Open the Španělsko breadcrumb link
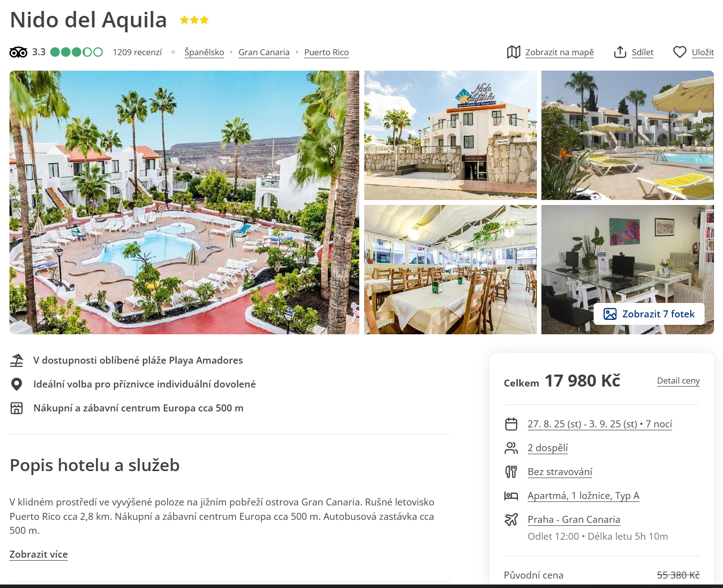Screen dimensions: 723x588 [x=204, y=52]
